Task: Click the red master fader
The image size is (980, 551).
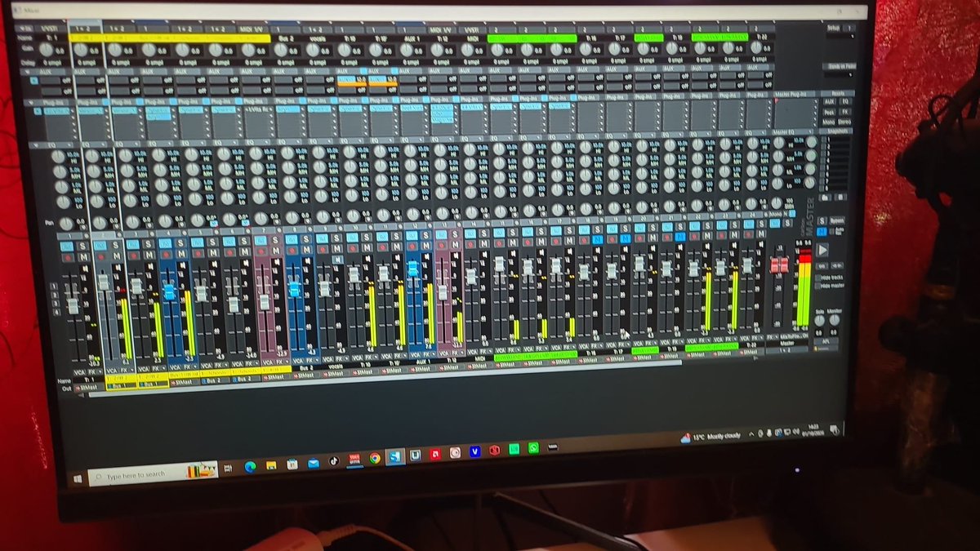Action: (x=778, y=265)
